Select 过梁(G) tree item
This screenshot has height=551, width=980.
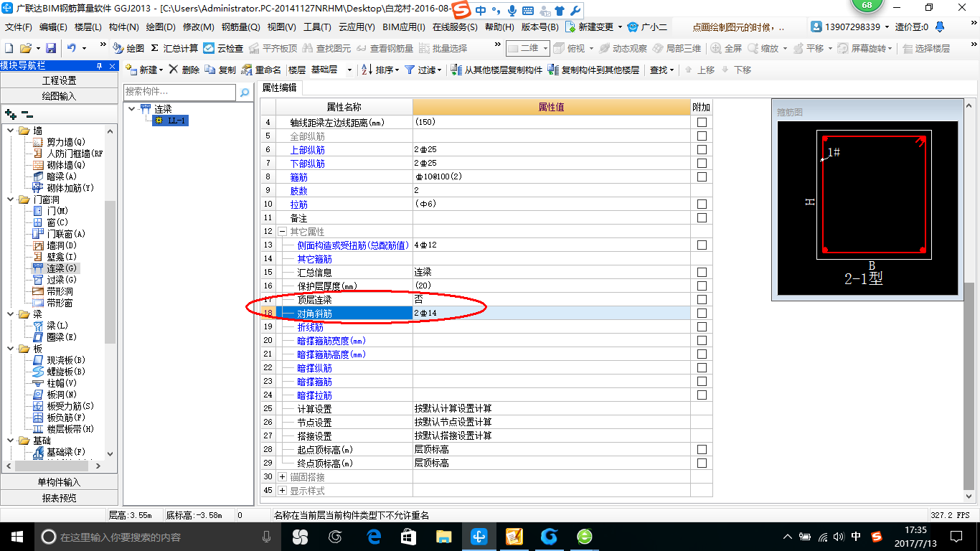click(62, 280)
